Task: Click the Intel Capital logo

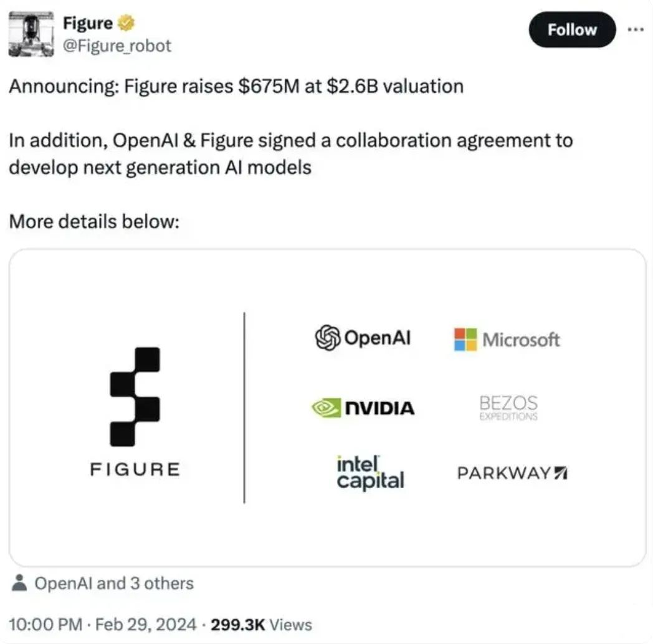Action: [370, 473]
